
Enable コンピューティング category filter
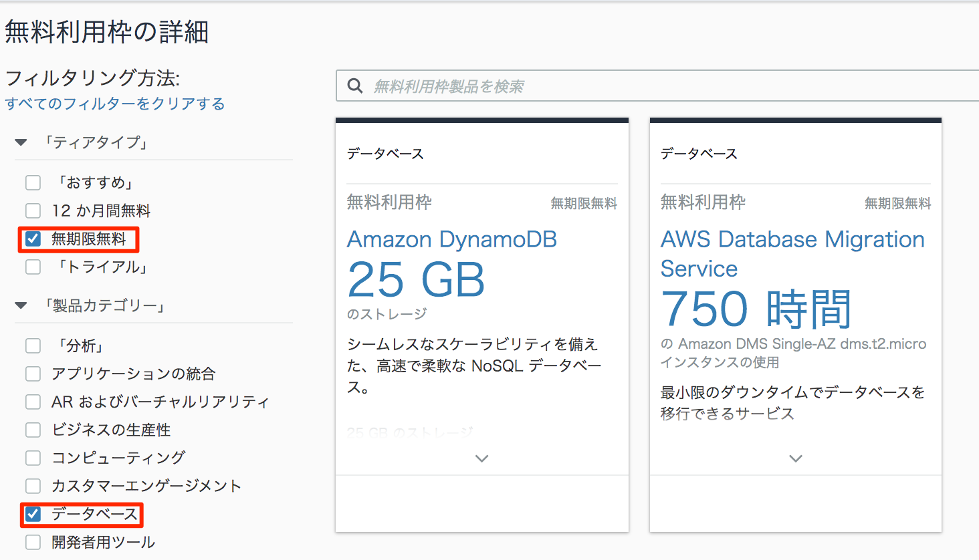click(33, 458)
